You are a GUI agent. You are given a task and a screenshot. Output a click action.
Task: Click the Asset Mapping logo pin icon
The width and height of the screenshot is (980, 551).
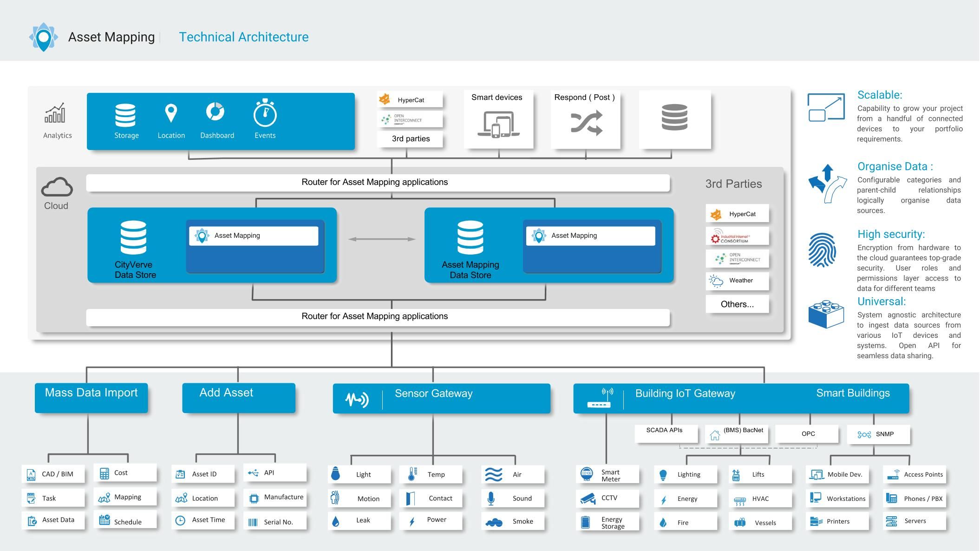click(43, 37)
